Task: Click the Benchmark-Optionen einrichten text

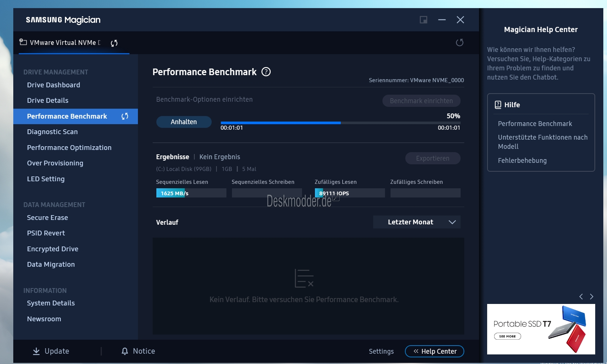Action: (204, 99)
